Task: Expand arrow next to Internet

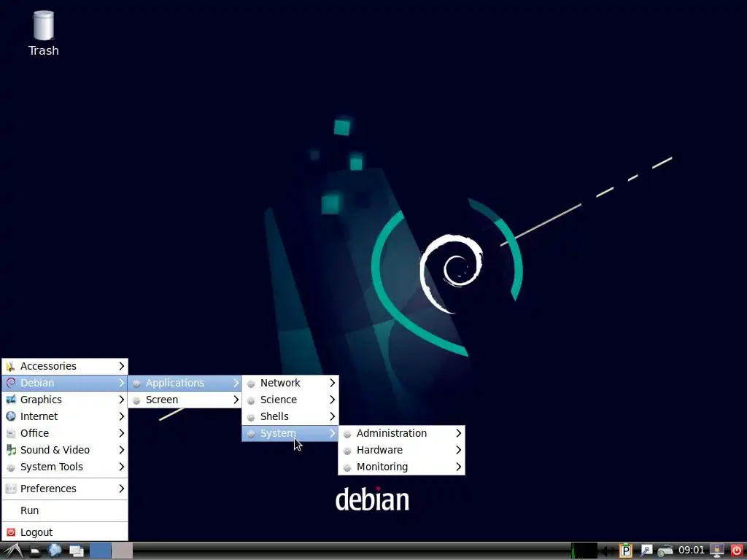Action: pos(122,416)
